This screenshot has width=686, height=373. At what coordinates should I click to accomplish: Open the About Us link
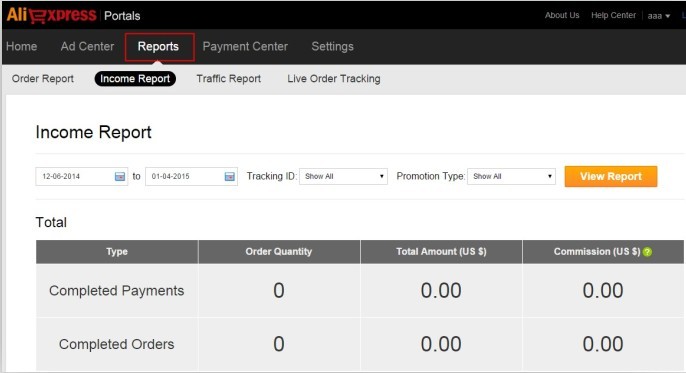(562, 15)
